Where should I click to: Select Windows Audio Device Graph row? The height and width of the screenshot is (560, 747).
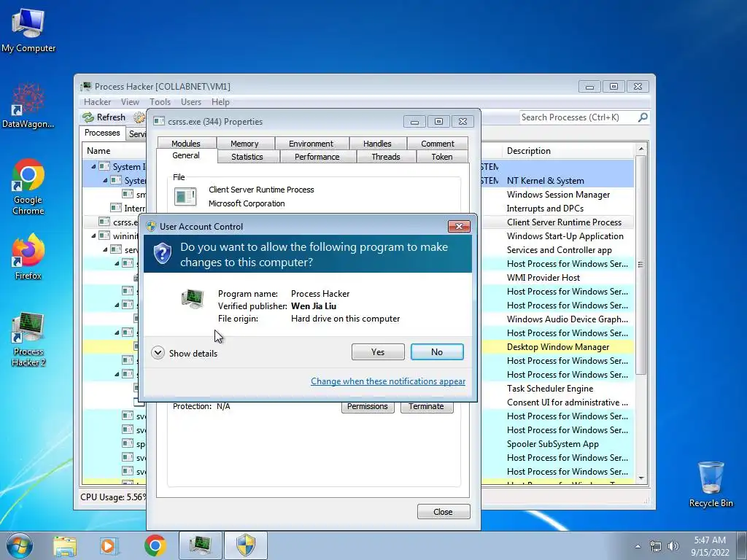pyautogui.click(x=558, y=319)
